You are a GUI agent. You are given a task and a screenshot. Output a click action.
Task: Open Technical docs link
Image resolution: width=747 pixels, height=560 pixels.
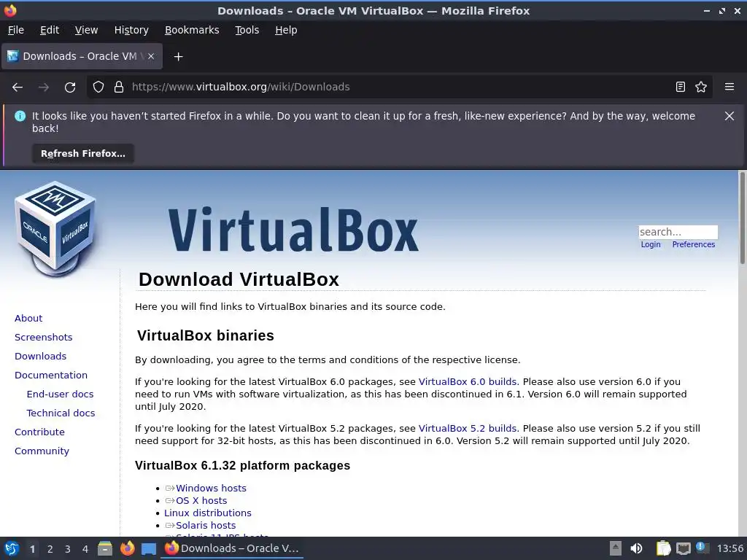[61, 413]
